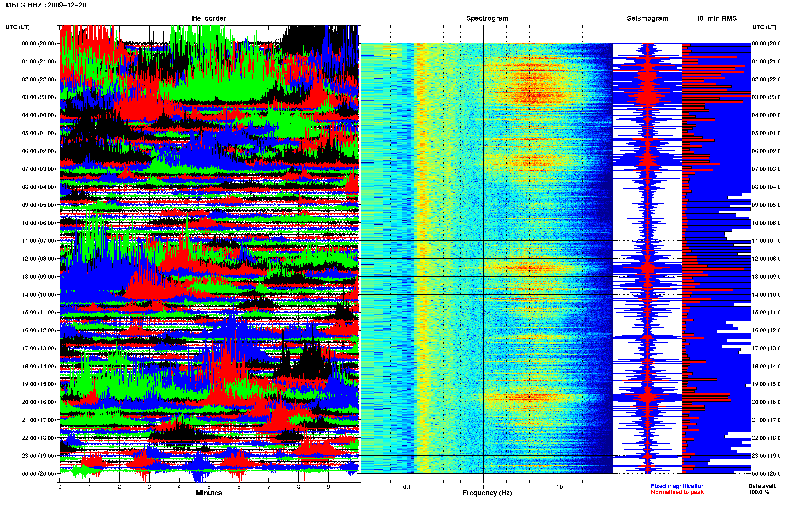
Task: Click the right 'UTC (LT)' axis label
Action: point(764,27)
